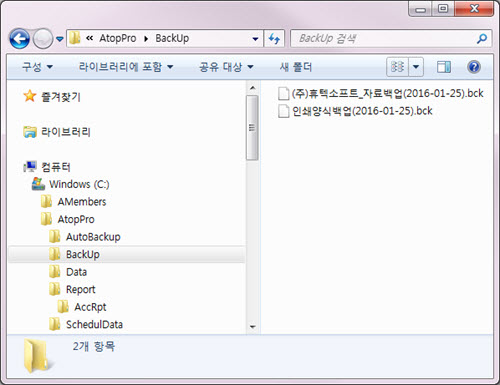Click the 컴퓨터 monitor icon

(x=30, y=166)
